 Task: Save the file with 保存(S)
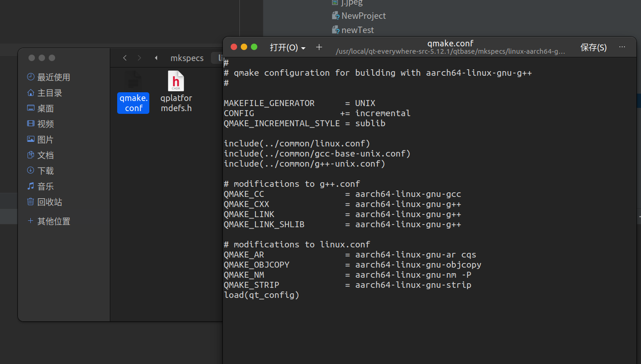point(593,47)
